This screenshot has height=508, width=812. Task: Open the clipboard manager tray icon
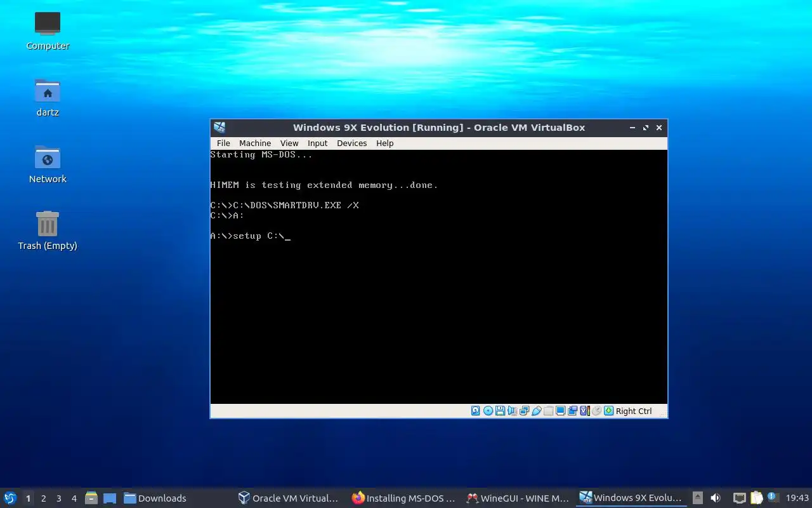pos(756,498)
